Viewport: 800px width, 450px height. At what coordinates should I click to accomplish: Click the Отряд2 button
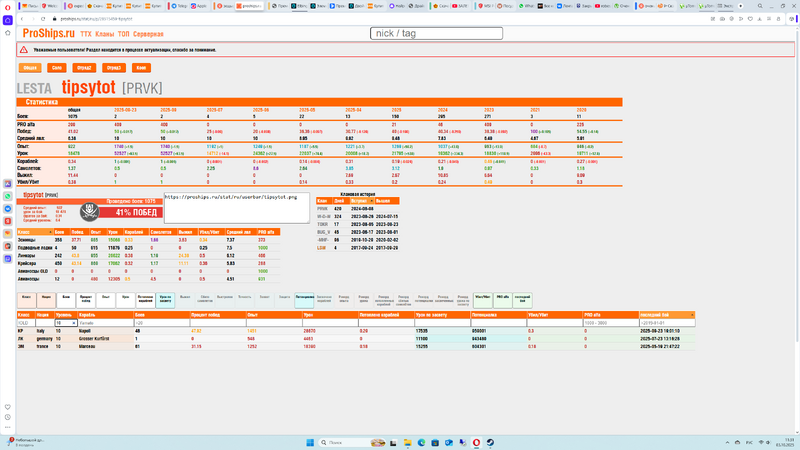pyautogui.click(x=85, y=68)
